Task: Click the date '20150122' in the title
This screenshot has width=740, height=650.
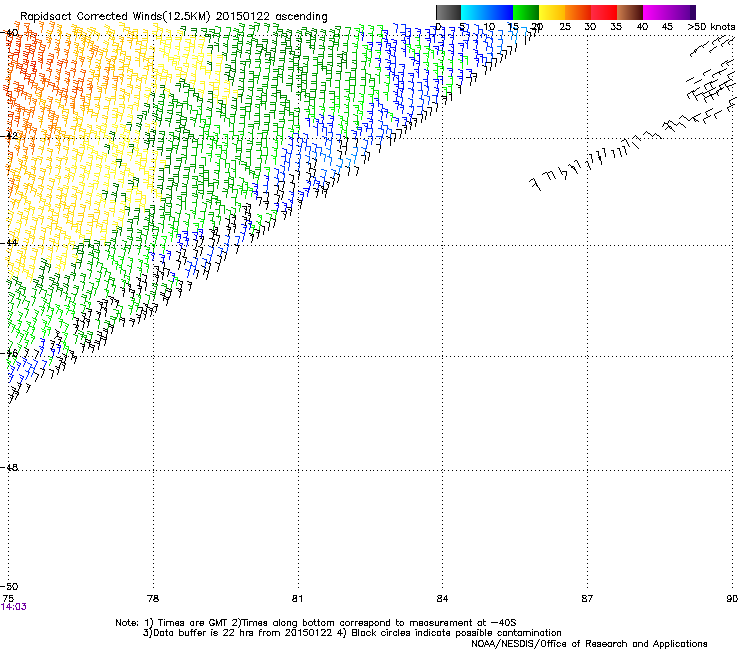Action: (x=243, y=17)
